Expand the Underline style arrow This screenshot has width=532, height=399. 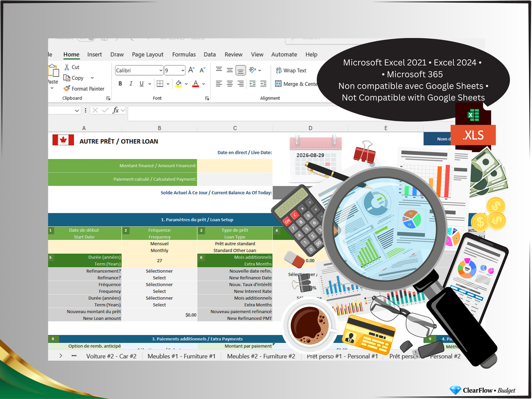tap(149, 83)
